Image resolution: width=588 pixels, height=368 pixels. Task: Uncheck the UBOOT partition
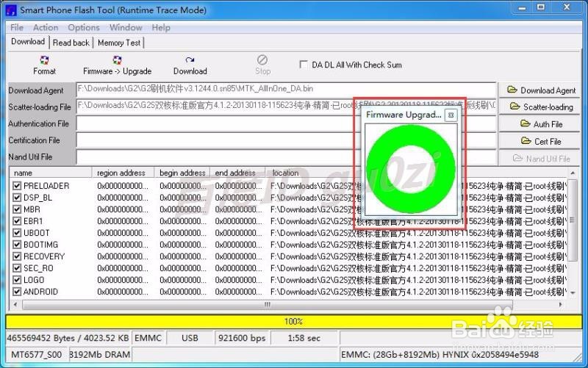(x=17, y=233)
